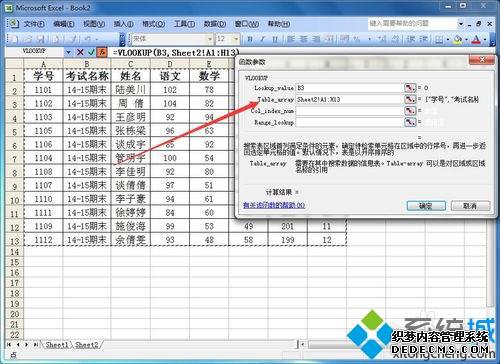Click the Open file toolbar icon
This screenshot has height=364, width=500.
click(x=27, y=39)
